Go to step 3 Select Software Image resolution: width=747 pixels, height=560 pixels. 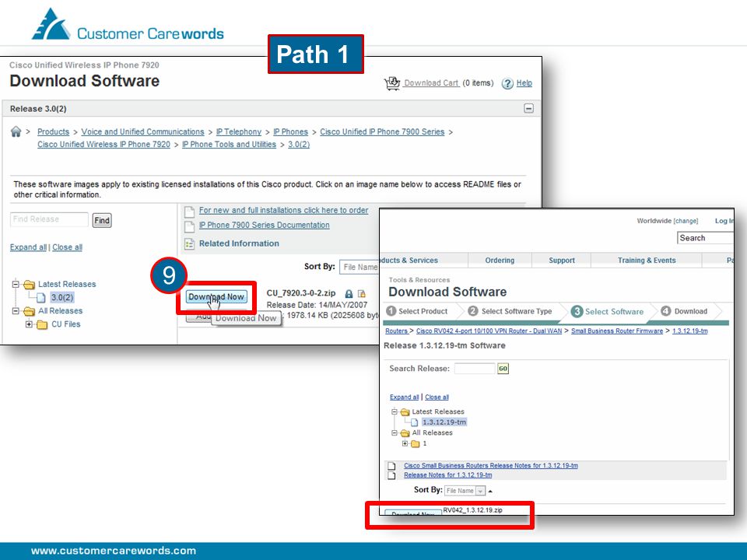[x=608, y=311]
